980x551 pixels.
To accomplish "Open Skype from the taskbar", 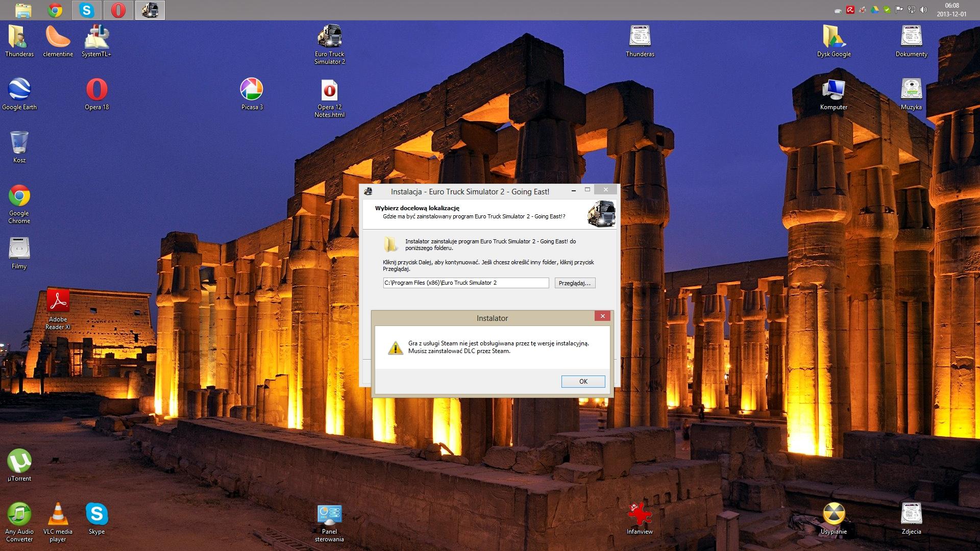I will click(x=87, y=10).
